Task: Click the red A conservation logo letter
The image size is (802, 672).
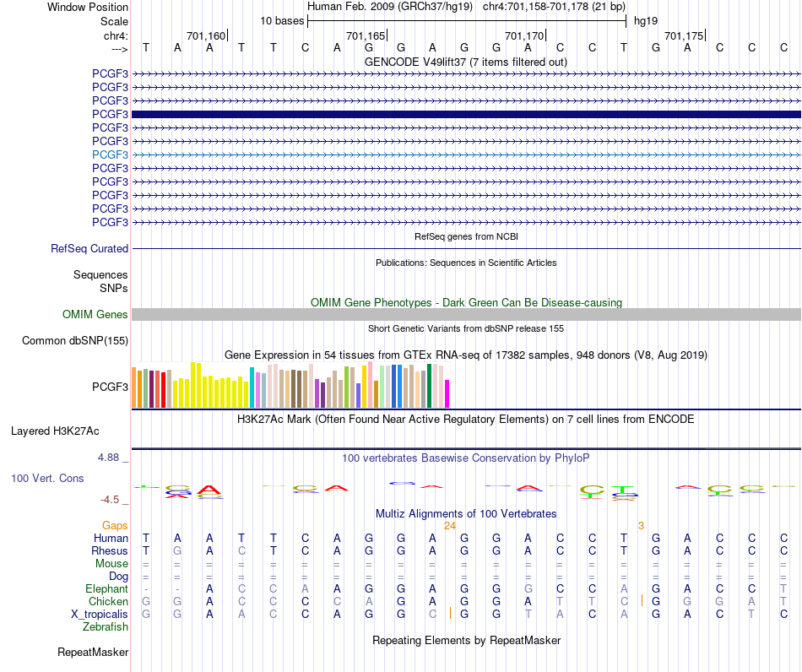Action: click(x=209, y=490)
